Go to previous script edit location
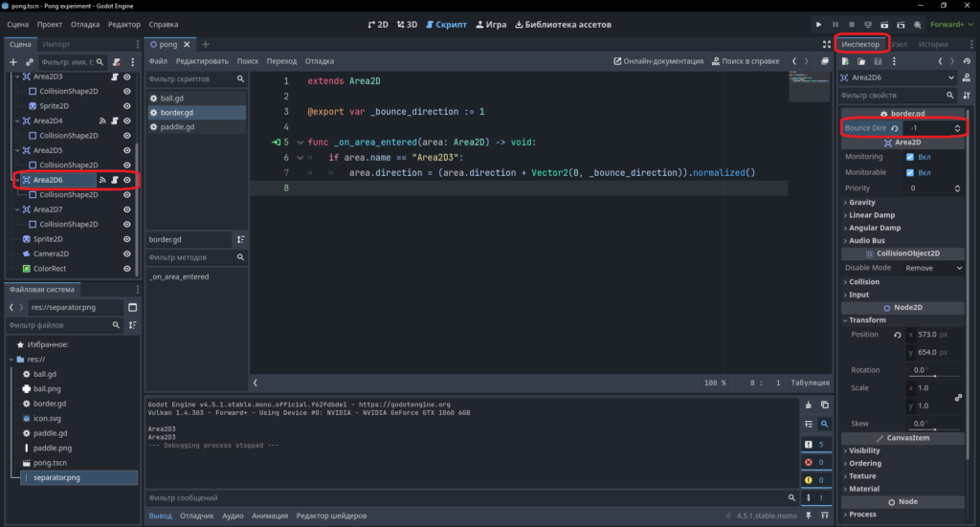Viewport: 980px width, 527px height. point(794,61)
